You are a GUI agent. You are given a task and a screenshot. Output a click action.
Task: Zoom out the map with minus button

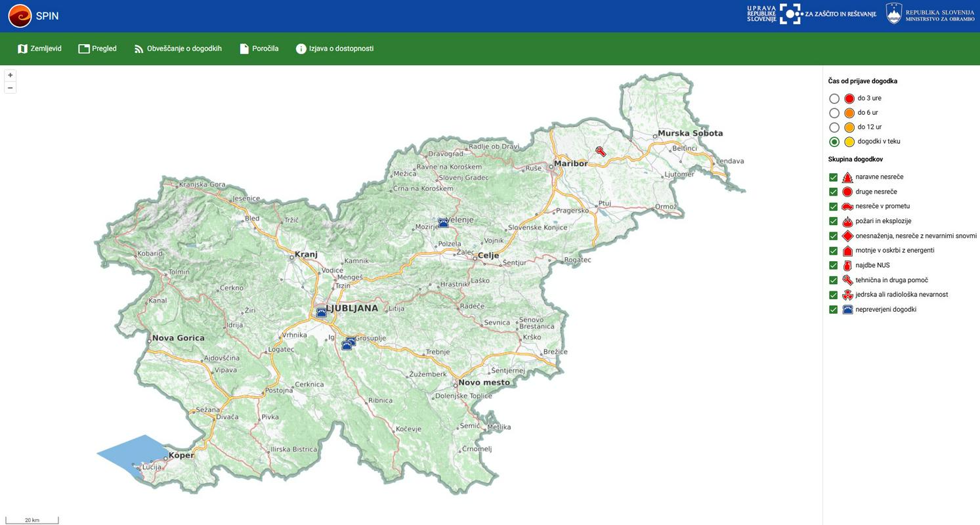point(10,88)
